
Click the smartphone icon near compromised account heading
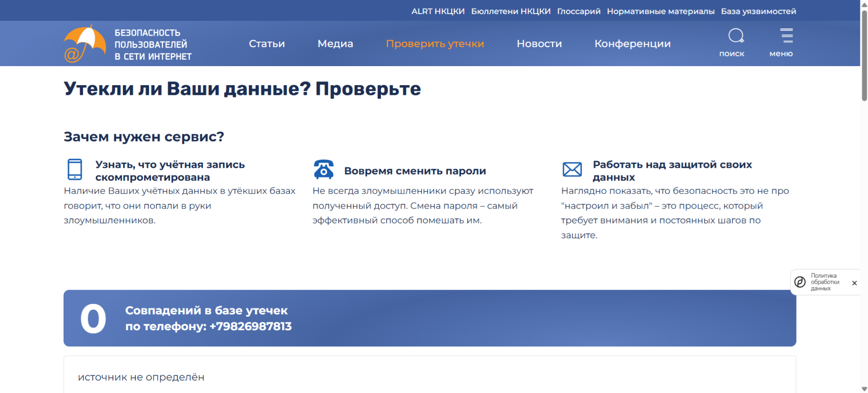(x=75, y=169)
